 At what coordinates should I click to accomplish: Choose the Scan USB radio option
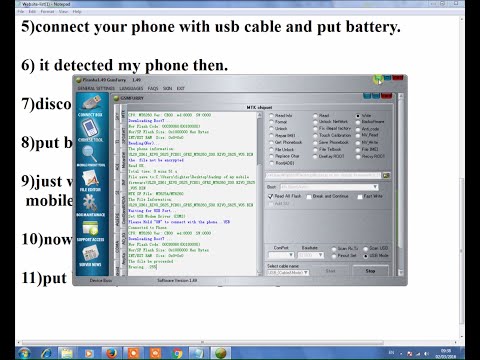(x=366, y=249)
